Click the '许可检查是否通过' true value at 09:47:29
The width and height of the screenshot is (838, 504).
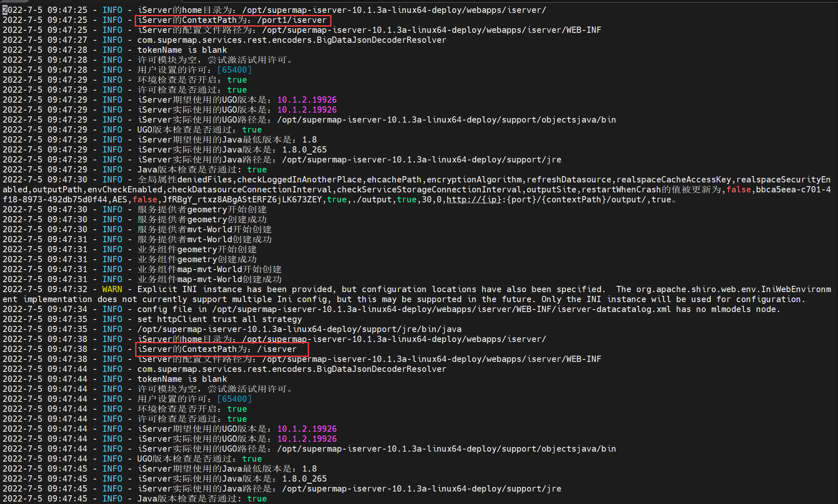[237, 90]
